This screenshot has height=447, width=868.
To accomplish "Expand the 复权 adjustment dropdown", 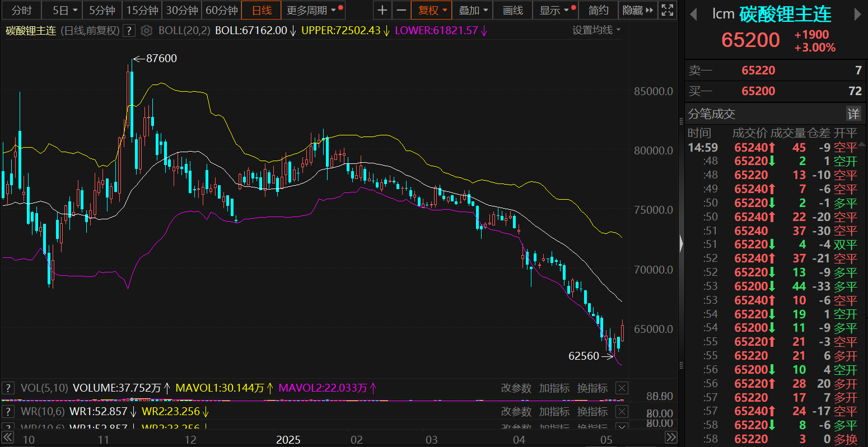I will 433,10.
